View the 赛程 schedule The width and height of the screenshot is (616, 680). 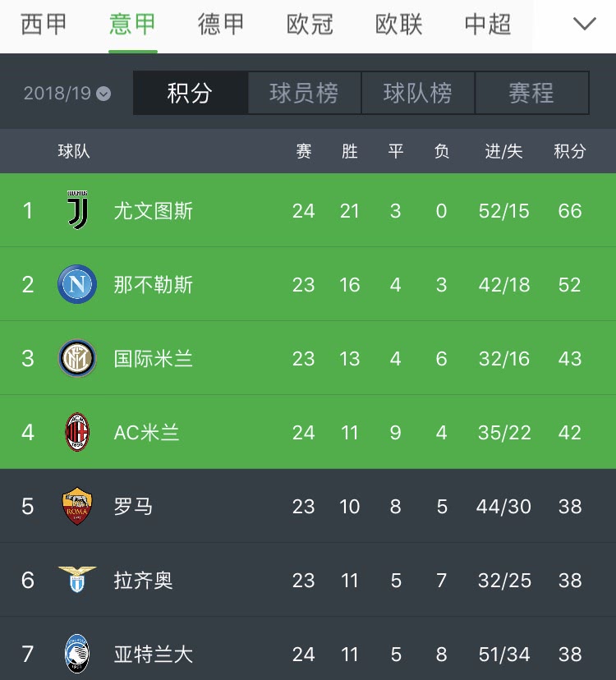click(x=532, y=93)
